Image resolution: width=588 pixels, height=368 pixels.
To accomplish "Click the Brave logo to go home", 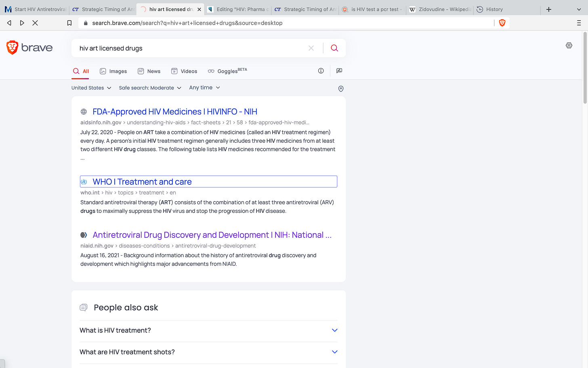I will point(29,48).
